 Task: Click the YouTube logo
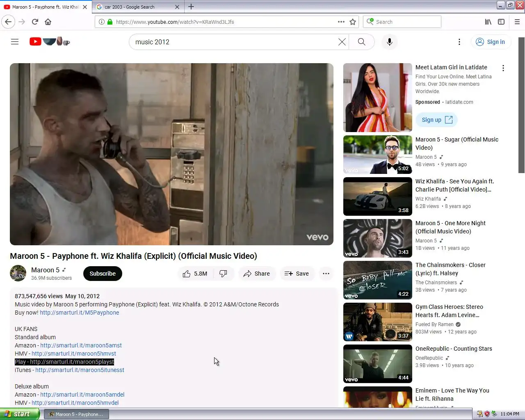(x=50, y=41)
